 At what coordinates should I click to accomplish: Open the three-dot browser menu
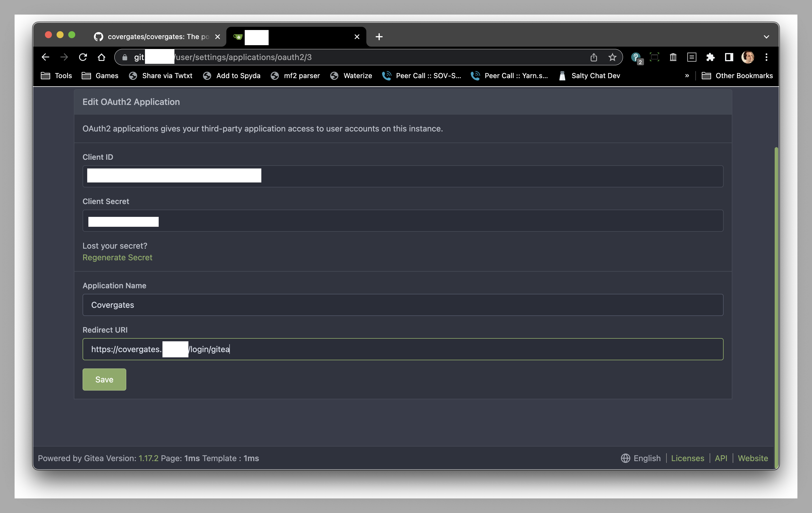(766, 57)
